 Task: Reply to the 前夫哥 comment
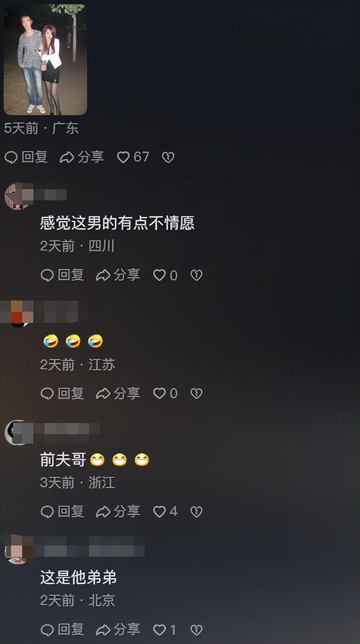tap(62, 511)
